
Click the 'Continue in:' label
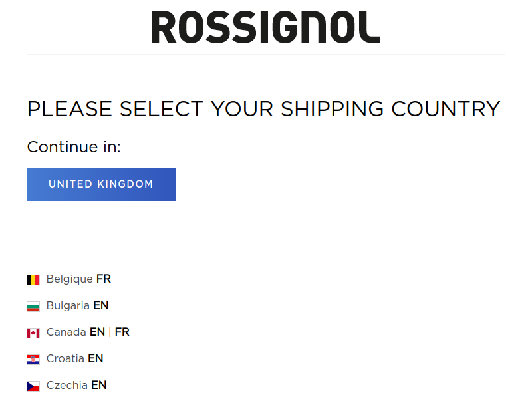pyautogui.click(x=74, y=147)
